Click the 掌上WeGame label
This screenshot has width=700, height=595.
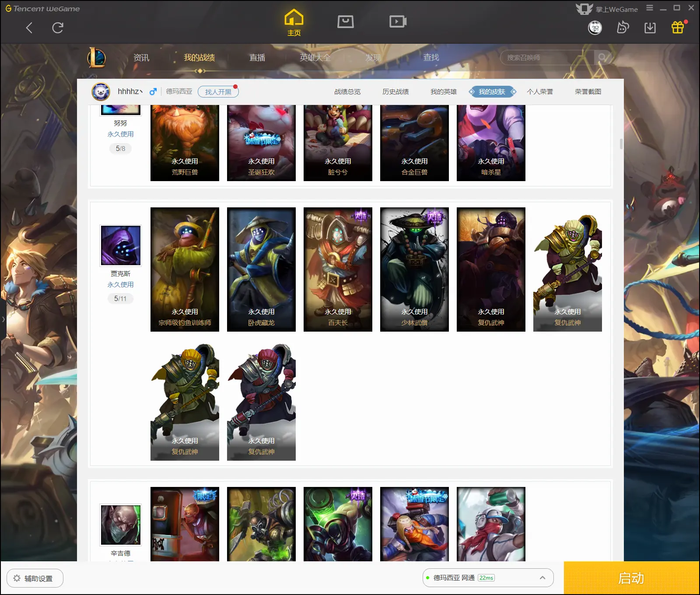617,9
